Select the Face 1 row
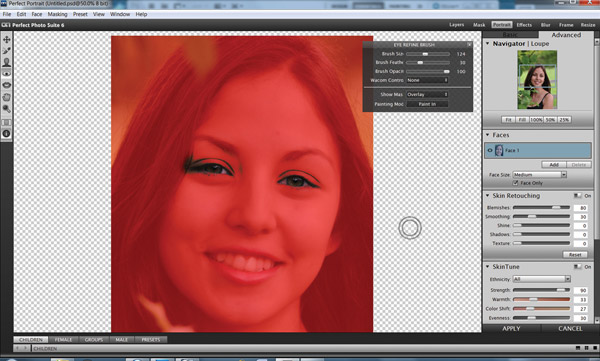 pyautogui.click(x=538, y=150)
